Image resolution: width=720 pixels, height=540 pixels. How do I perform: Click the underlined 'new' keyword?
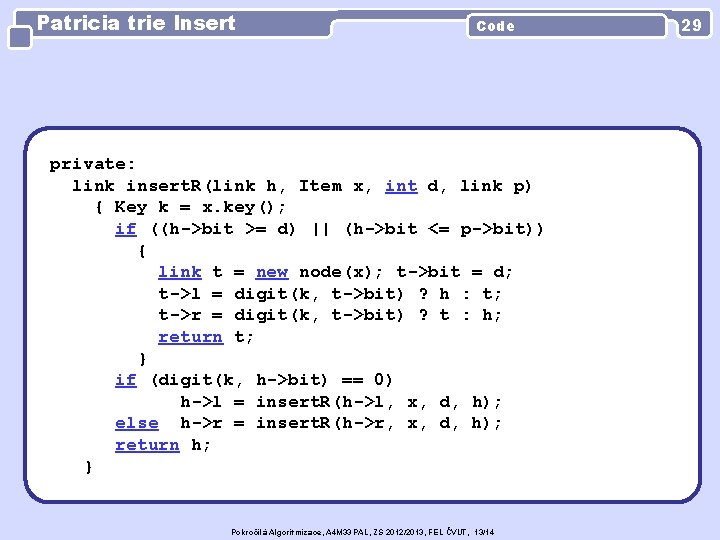272,272
